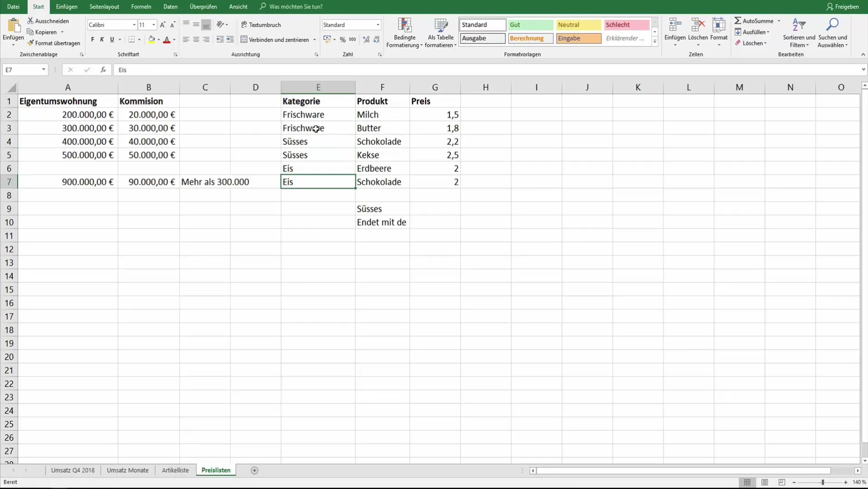
Task: Decrease font size with smaller A icon
Action: [x=172, y=25]
